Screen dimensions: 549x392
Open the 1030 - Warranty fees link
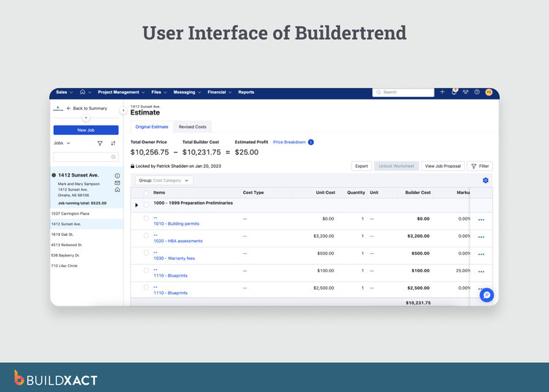tap(174, 258)
